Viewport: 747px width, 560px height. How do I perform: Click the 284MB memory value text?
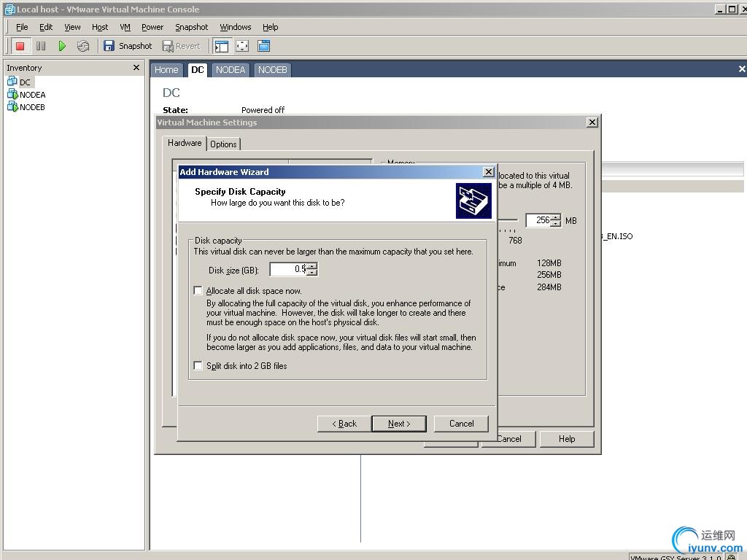[x=549, y=287]
